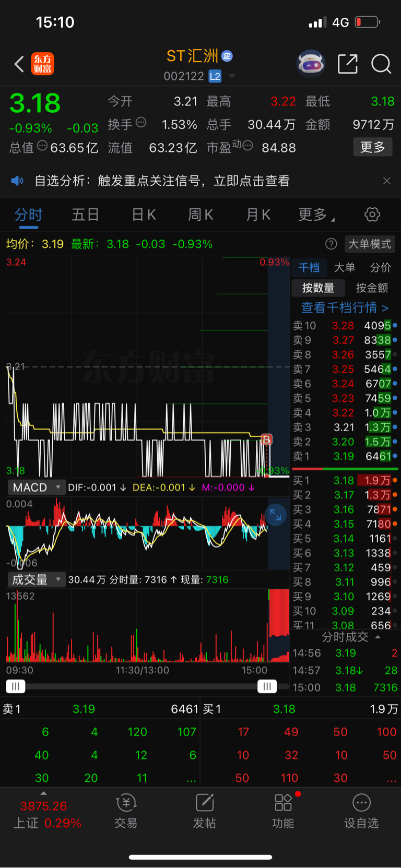Tap the 卖5 3.23 order row
This screenshot has width=401, height=868.
[345, 398]
